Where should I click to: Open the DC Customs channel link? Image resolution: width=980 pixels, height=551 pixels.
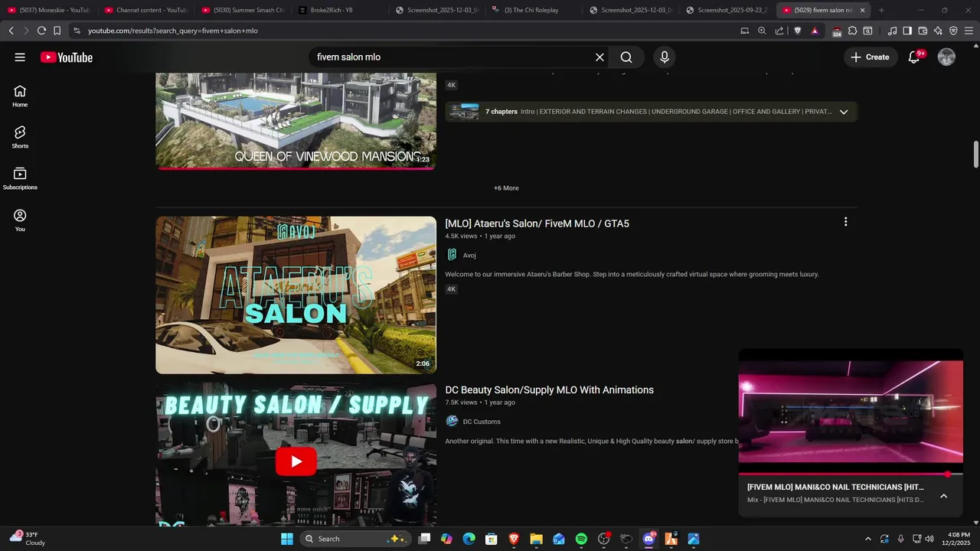tap(482, 422)
